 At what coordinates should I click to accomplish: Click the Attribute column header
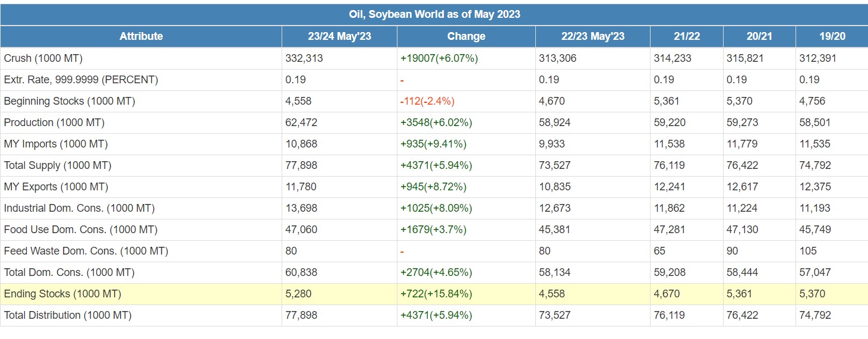coord(141,36)
